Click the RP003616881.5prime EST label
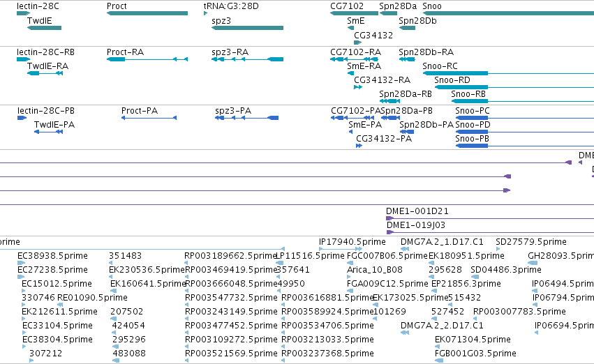 click(327, 297)
